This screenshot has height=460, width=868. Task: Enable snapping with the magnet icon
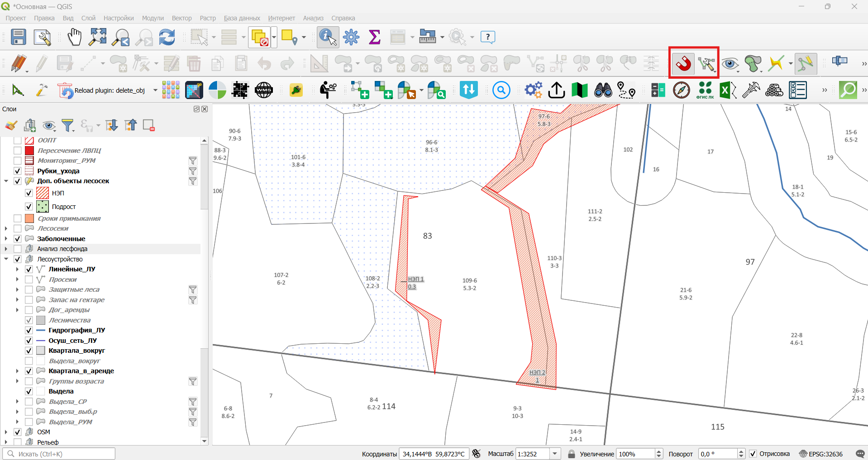(683, 63)
